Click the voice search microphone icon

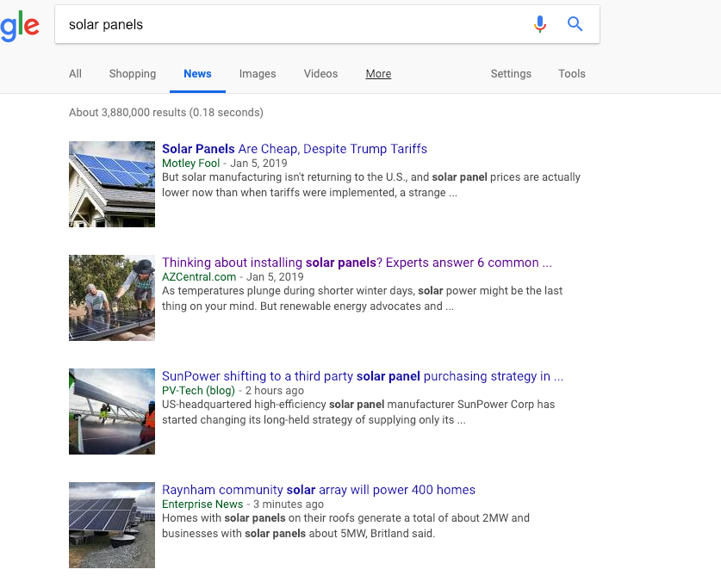point(540,24)
